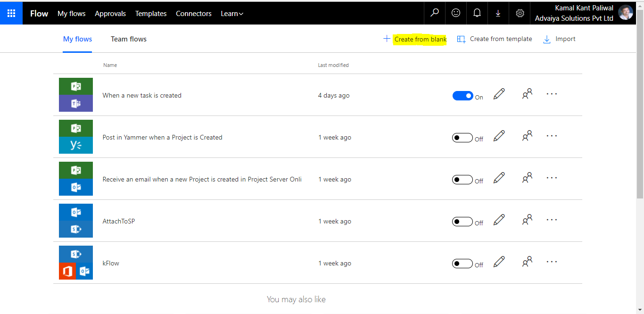Open sharing for the AttachToSP flow
Viewport: 644px width, 314px height.
(527, 220)
